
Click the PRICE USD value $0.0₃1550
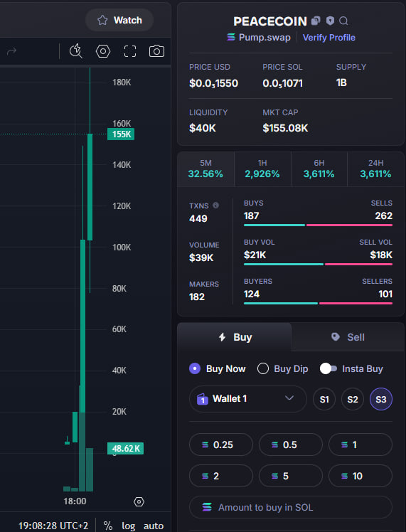[x=214, y=83]
